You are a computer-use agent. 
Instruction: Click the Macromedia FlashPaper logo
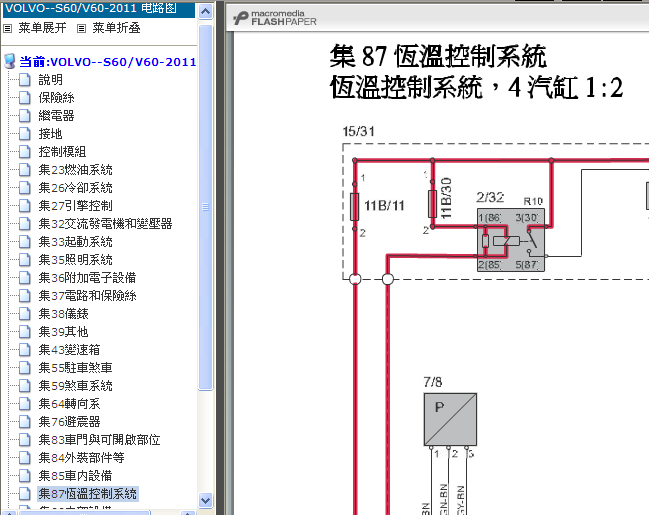point(275,18)
